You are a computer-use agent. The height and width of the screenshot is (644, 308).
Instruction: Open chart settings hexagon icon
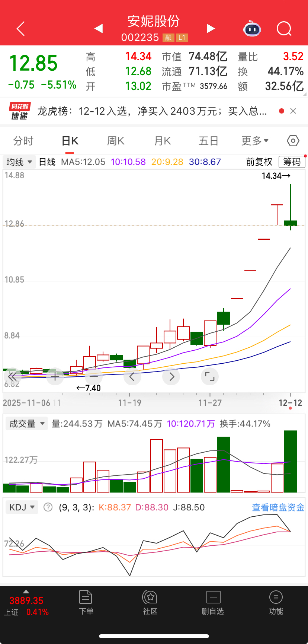(x=293, y=141)
